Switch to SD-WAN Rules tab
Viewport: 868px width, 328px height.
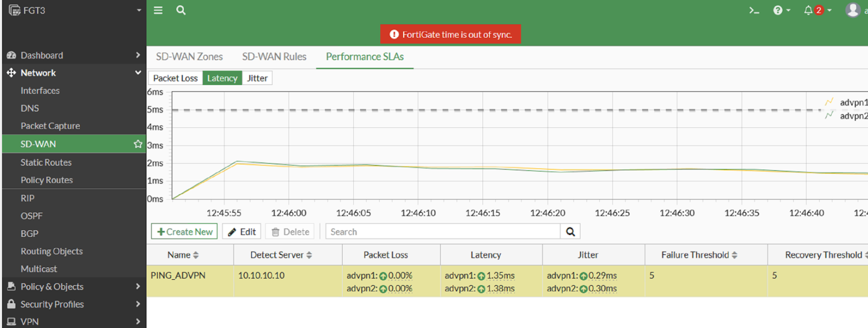point(274,56)
